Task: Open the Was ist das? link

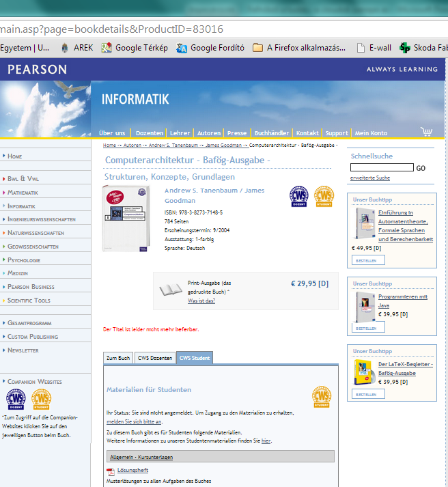Action: click(201, 301)
